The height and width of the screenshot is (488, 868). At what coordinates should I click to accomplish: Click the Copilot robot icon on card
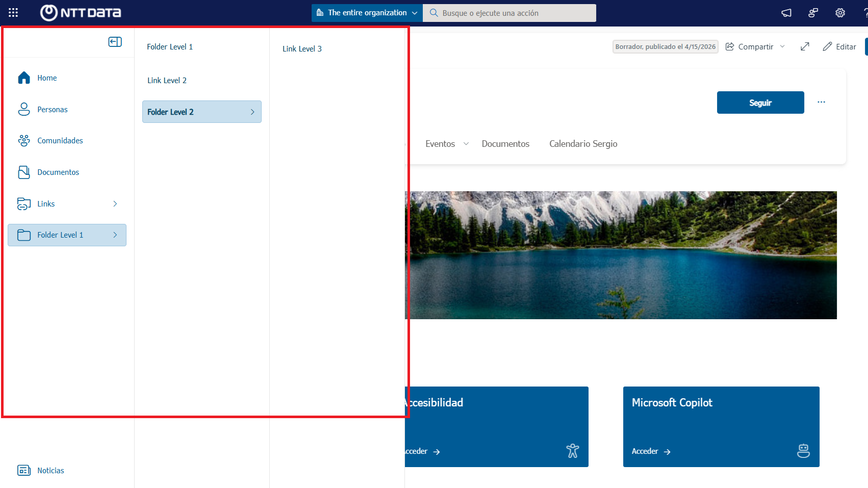(x=803, y=451)
